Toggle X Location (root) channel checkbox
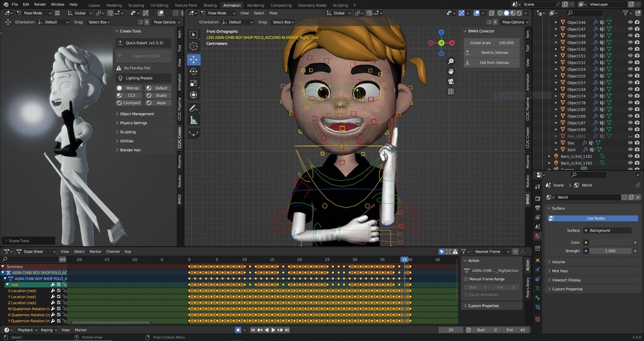The image size is (644, 341). [59, 291]
